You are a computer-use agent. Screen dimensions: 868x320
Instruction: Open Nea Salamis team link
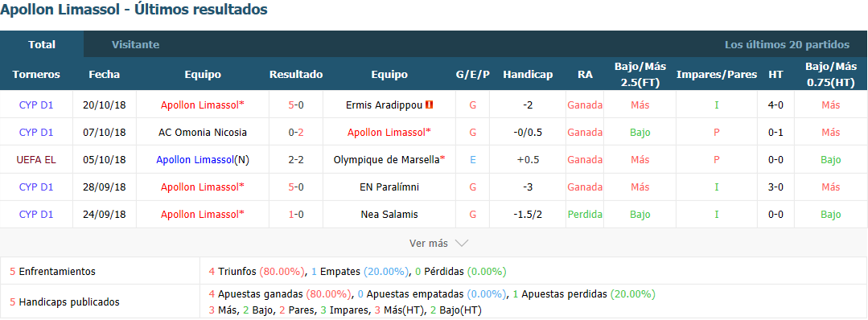(x=389, y=214)
